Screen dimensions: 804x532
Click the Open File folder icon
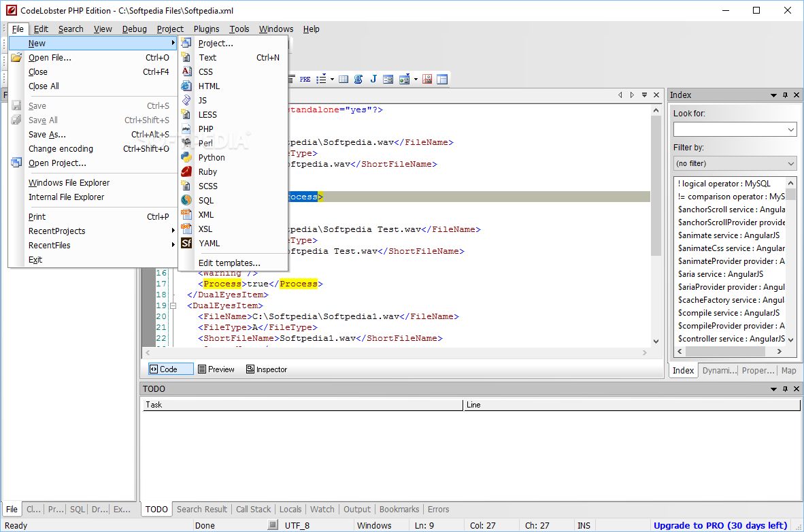point(16,57)
